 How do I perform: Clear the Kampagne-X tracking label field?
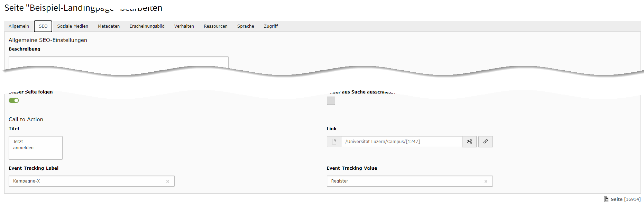point(168,181)
